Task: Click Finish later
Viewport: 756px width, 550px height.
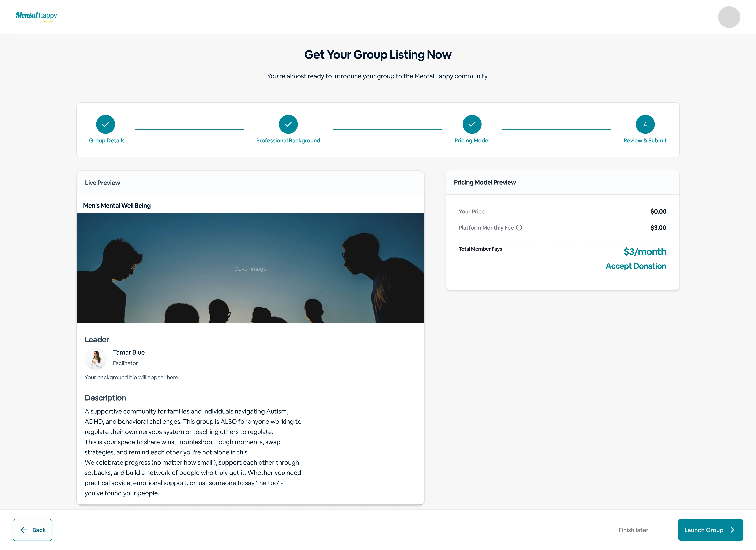Action: (633, 530)
